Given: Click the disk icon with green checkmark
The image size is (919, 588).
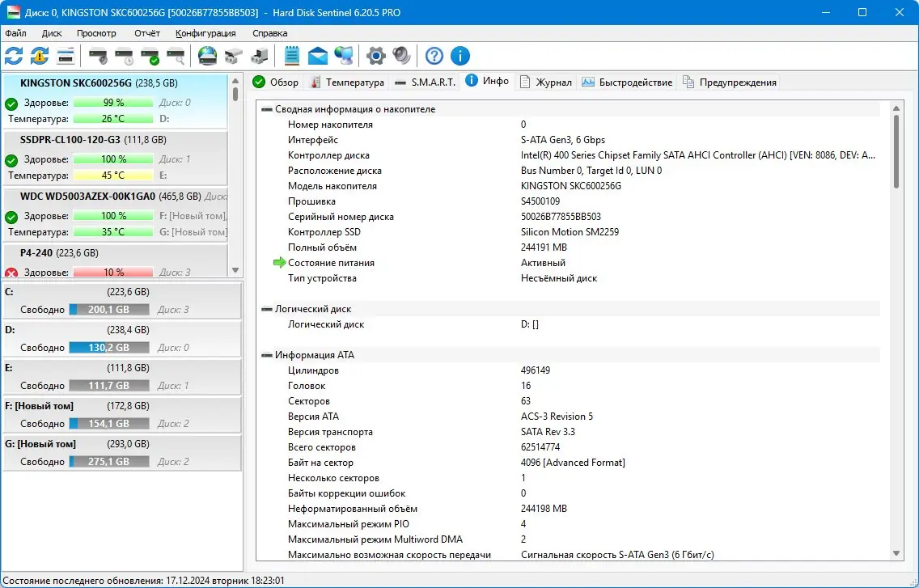Looking at the screenshot, I should coord(150,57).
